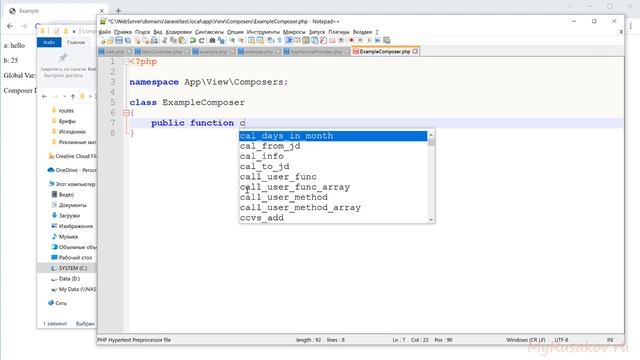Choose call_user_func suggestion
This screenshot has width=640, height=360.
pyautogui.click(x=333, y=177)
